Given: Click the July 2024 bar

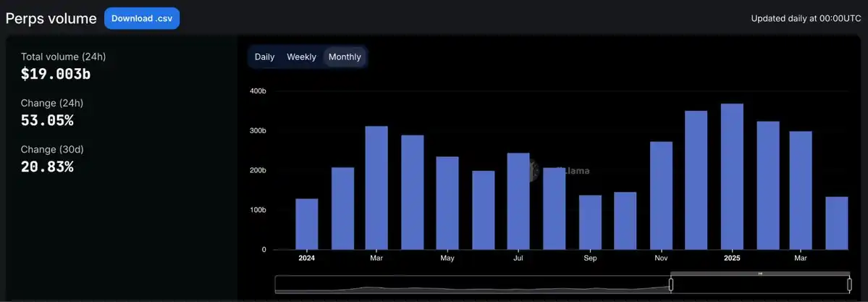Looking at the screenshot, I should [518, 201].
